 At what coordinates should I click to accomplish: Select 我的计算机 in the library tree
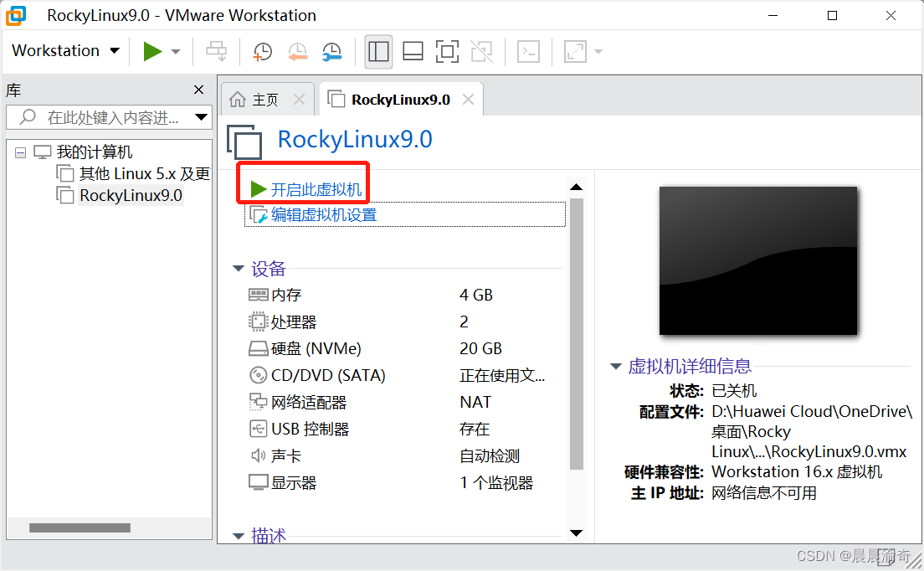point(95,152)
